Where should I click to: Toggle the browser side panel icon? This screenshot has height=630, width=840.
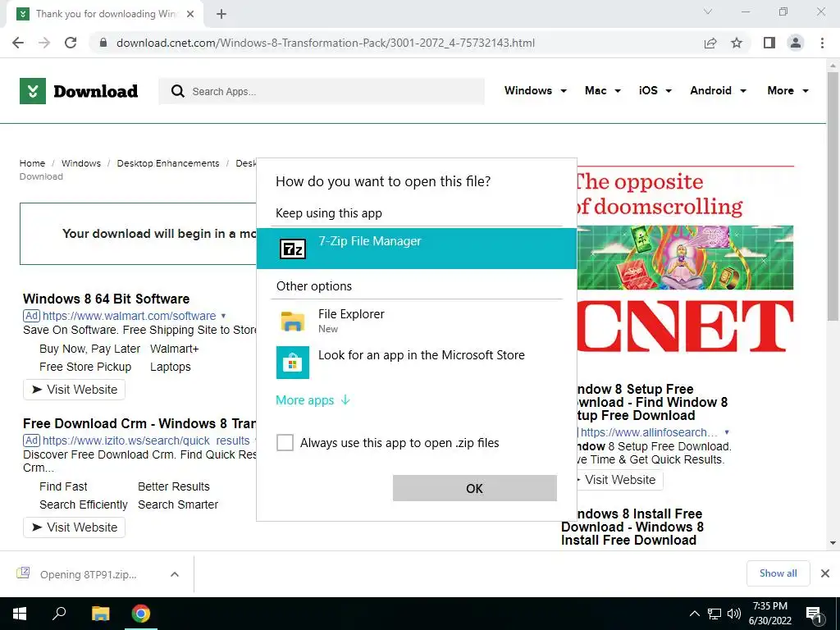coord(769,43)
